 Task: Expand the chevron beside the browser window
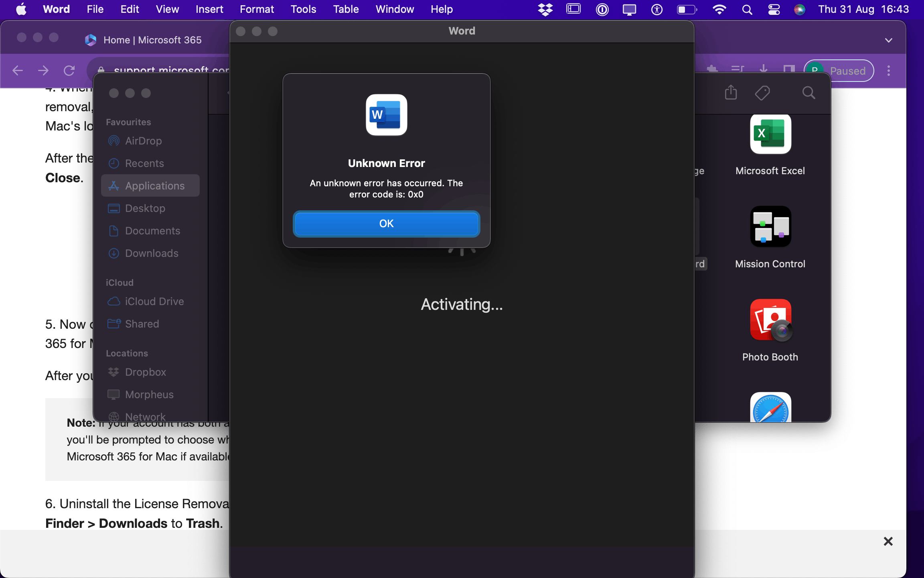tap(889, 40)
